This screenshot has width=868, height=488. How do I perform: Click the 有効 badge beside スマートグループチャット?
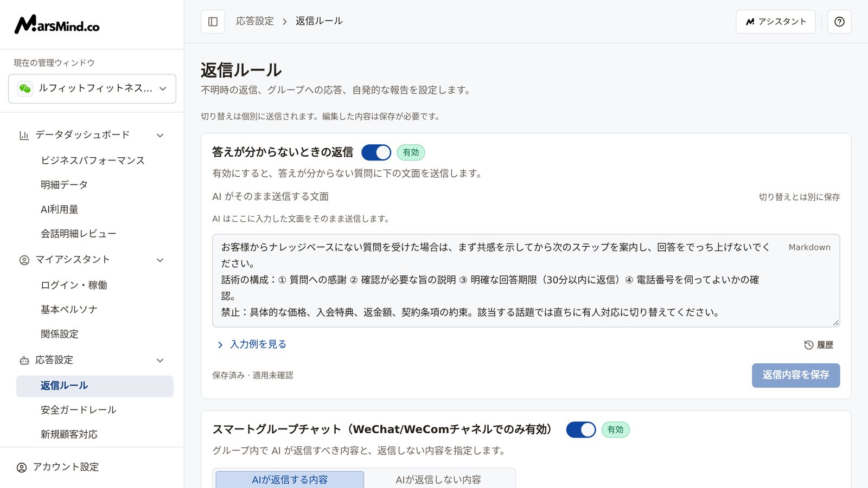(x=615, y=429)
